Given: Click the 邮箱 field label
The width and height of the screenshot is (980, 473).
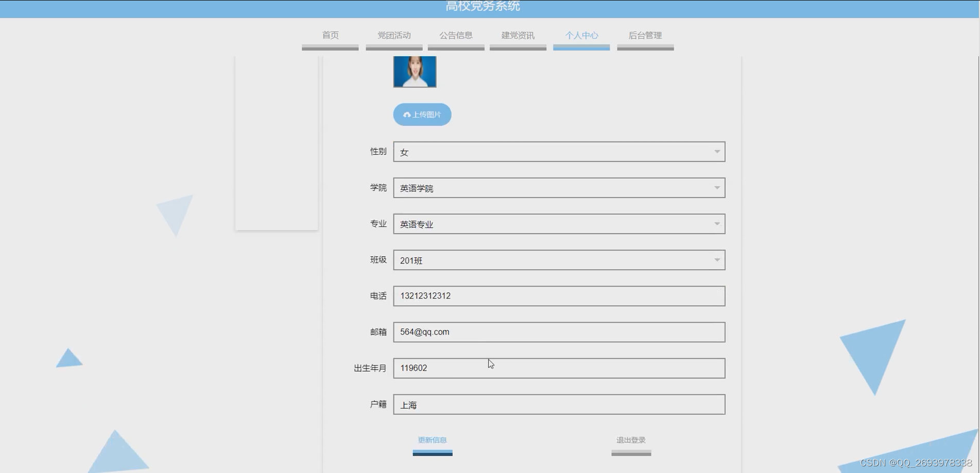Looking at the screenshot, I should (x=378, y=332).
